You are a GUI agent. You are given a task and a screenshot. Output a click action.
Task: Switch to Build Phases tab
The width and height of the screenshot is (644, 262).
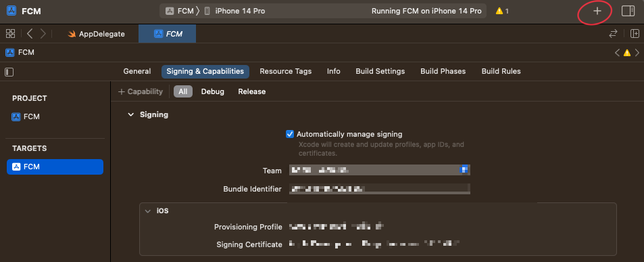click(443, 71)
